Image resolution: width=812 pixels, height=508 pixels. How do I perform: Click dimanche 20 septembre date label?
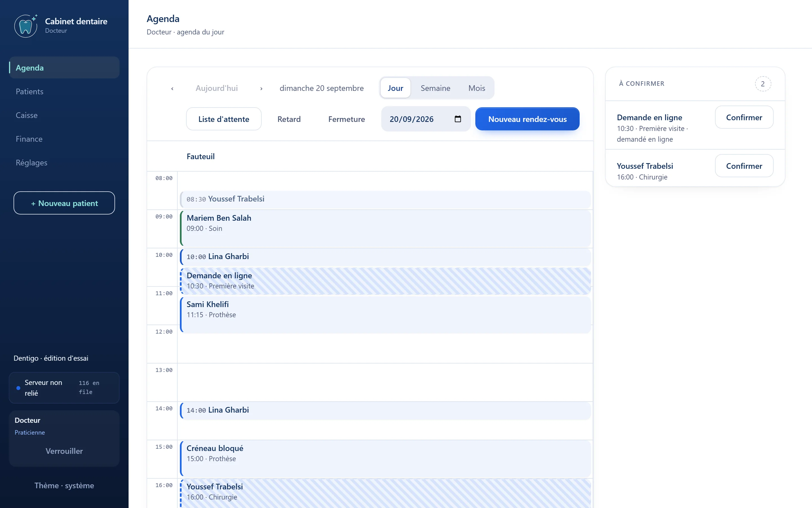pos(321,88)
